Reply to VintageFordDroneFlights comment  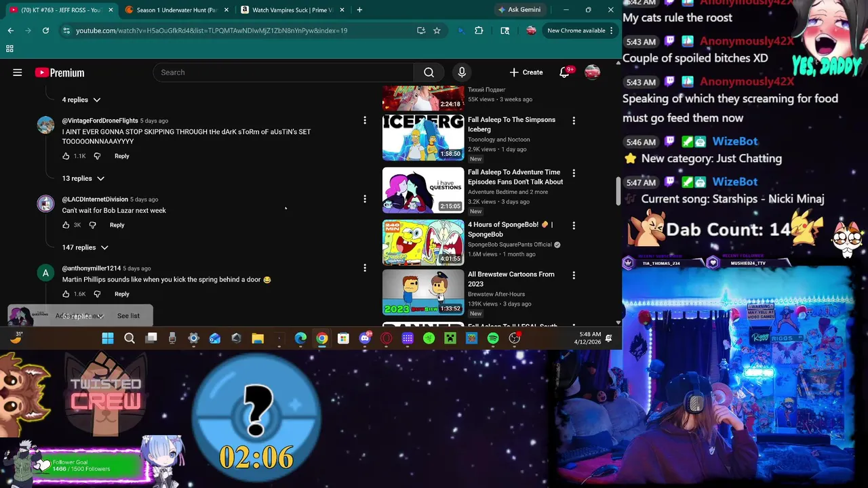point(122,156)
